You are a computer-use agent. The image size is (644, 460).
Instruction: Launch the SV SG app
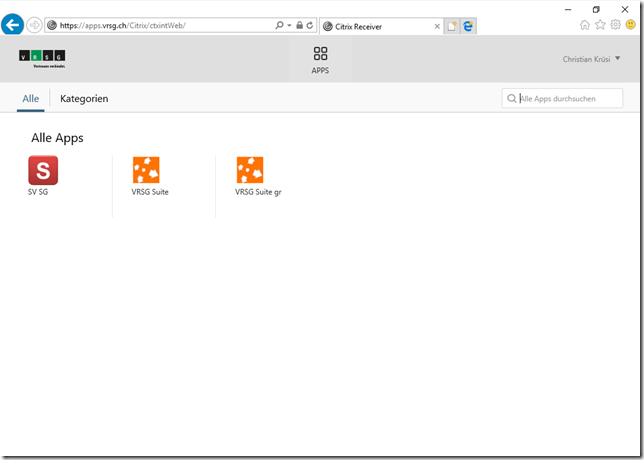point(43,171)
